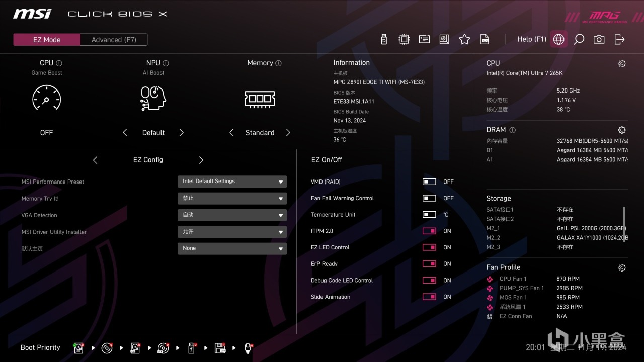Select the hard disk boot device with green check
The image size is (644, 362).
78,348
